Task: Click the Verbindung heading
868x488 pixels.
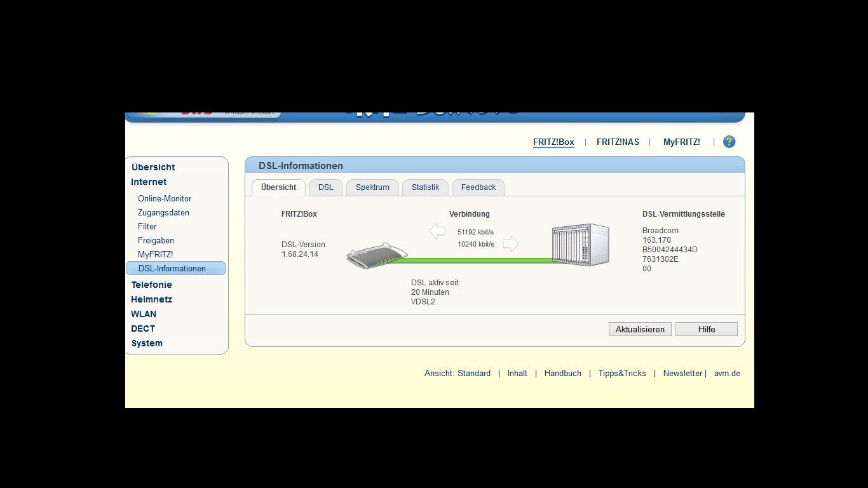Action: coord(470,214)
